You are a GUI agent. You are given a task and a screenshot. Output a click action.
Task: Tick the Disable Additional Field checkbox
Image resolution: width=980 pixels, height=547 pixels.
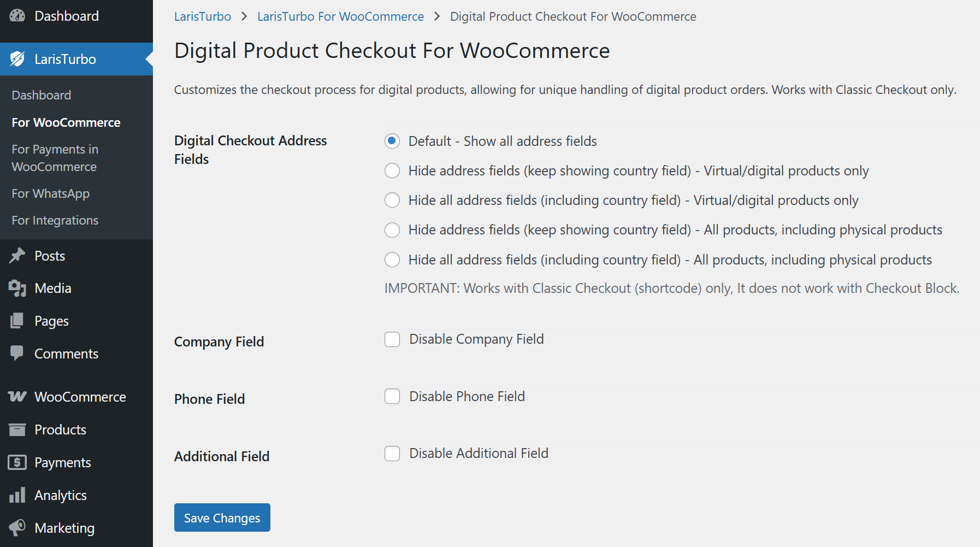point(392,454)
